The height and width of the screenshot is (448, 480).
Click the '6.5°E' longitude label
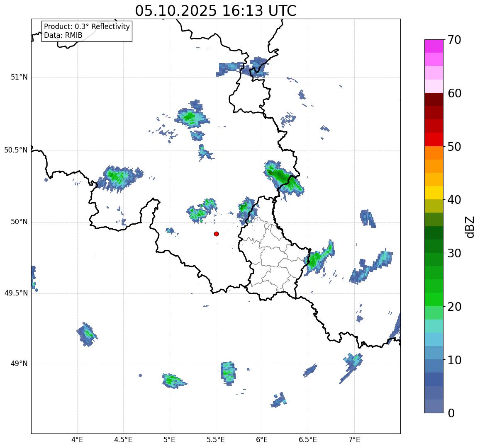coord(308,440)
